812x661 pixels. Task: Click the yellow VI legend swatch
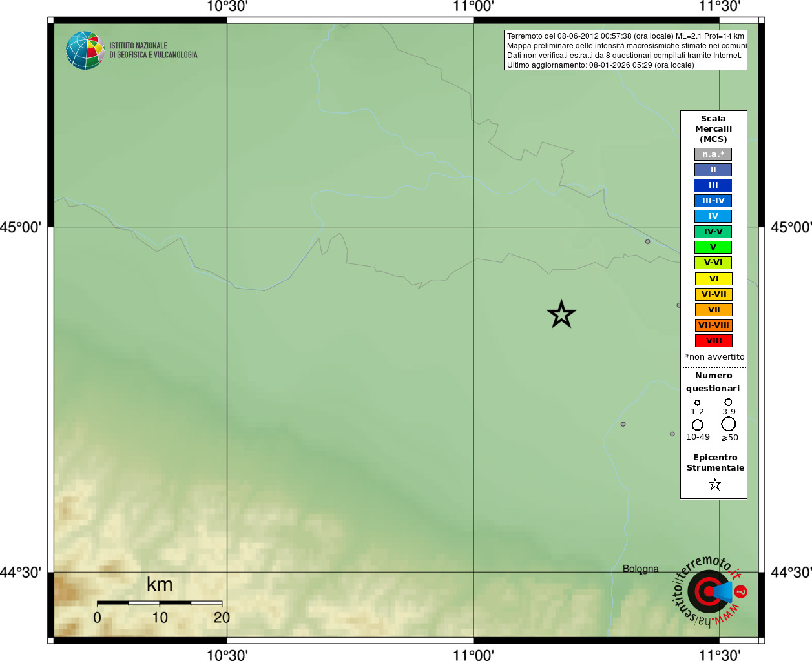(x=713, y=279)
